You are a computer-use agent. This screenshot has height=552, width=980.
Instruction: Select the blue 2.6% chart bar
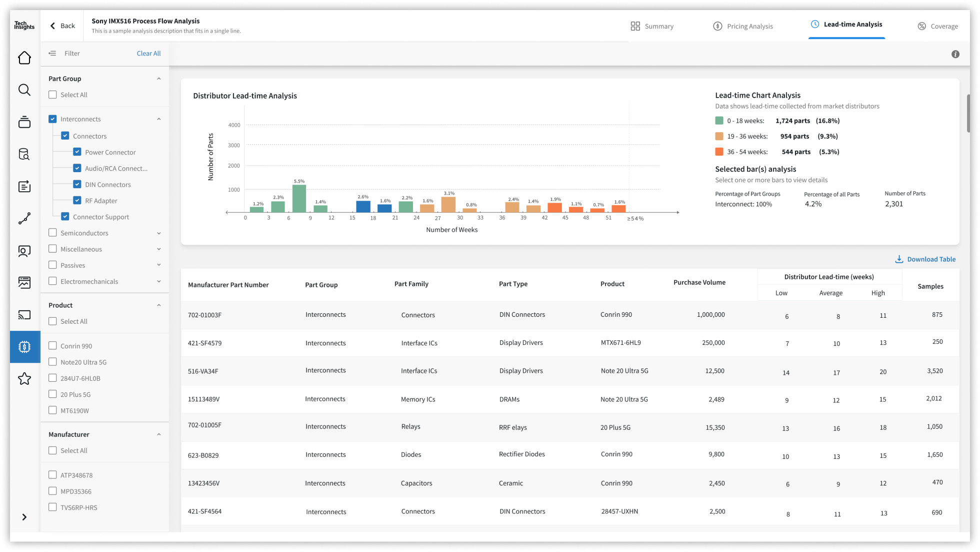click(363, 206)
